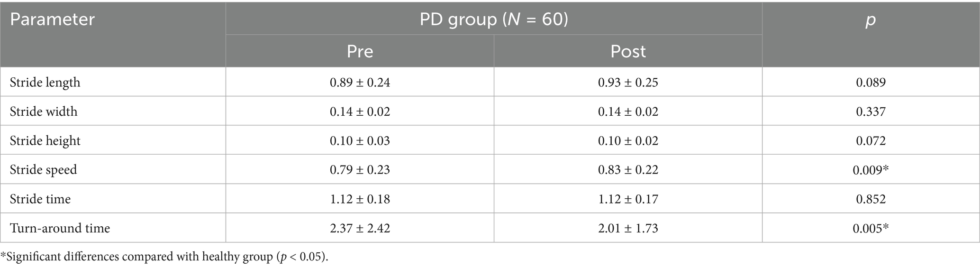Select the Post column subheader
The image size is (980, 268).
coord(628,51)
